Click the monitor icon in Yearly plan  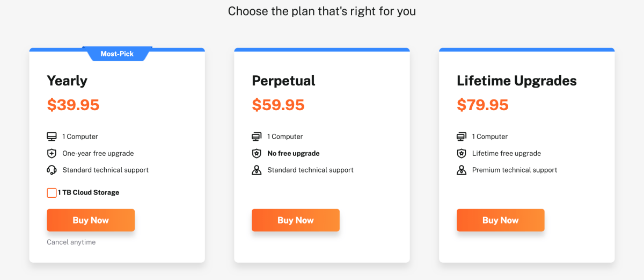pyautogui.click(x=52, y=137)
